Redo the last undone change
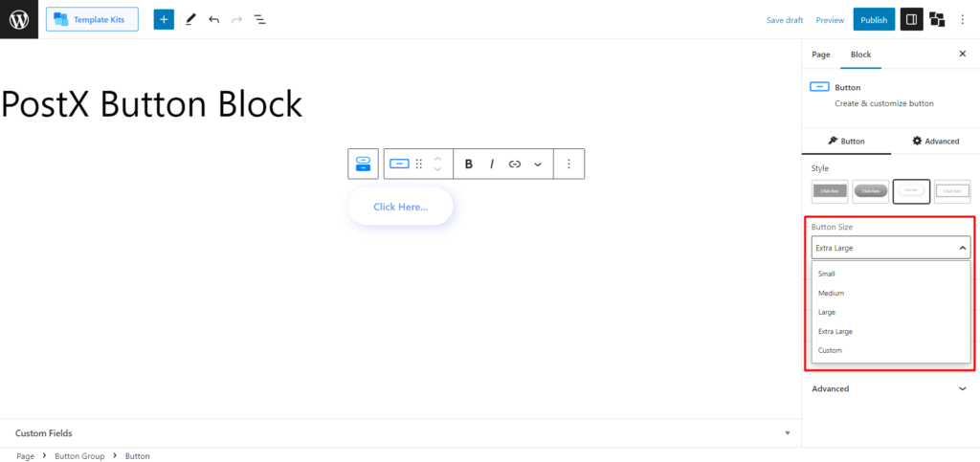 point(237,20)
